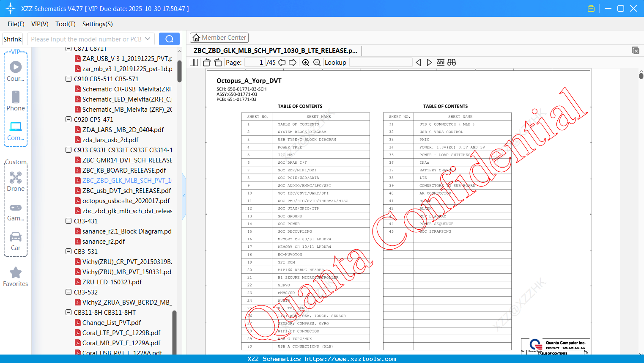
Task: Collapse the CB3-531 group
Action: coord(69,251)
